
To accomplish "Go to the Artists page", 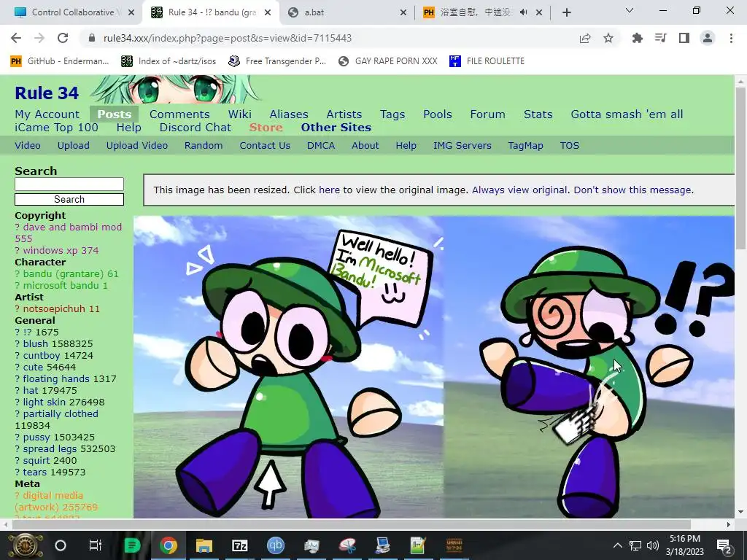I will pos(344,114).
